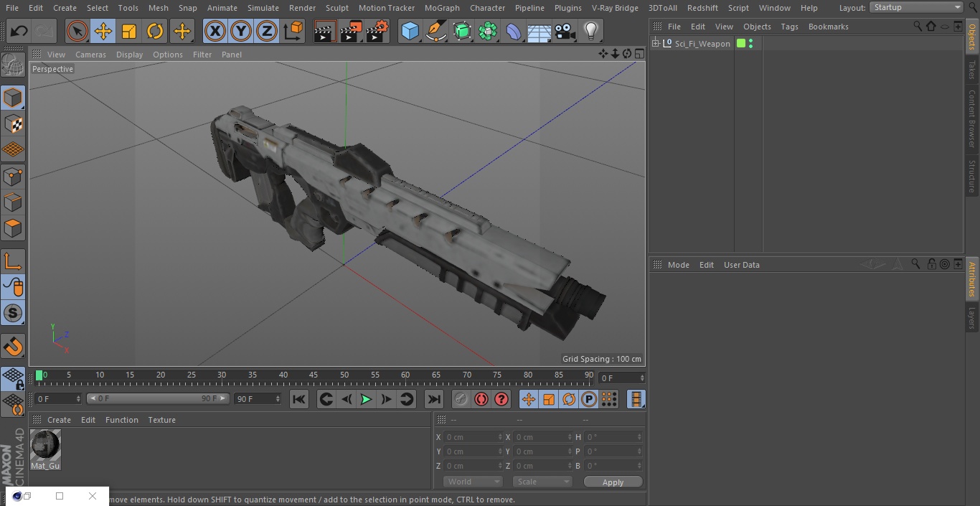The height and width of the screenshot is (506, 980).
Task: Play animation forward
Action: click(x=366, y=399)
